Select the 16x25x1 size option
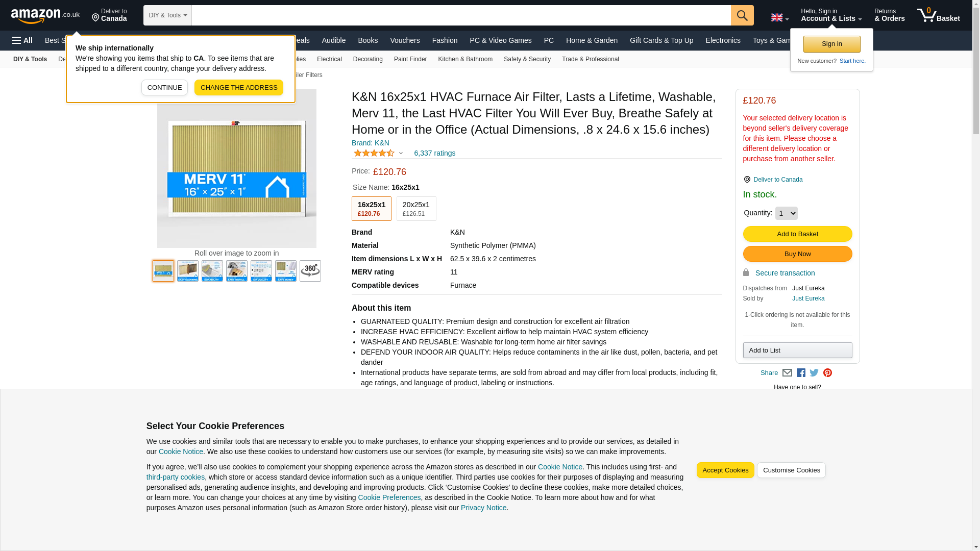This screenshot has width=980, height=551. coord(371,209)
